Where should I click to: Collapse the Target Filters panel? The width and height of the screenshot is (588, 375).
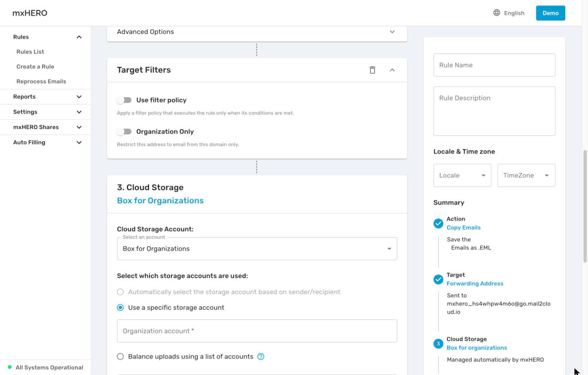392,70
